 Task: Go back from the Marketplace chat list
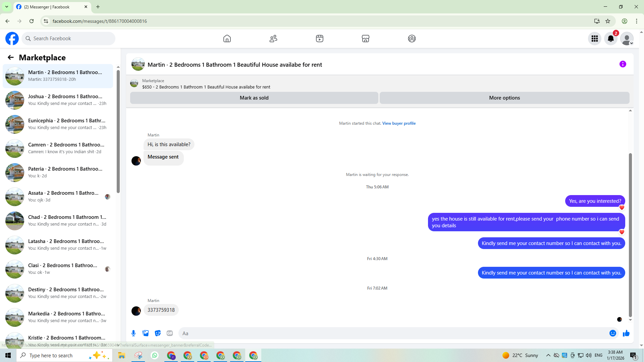click(x=11, y=57)
